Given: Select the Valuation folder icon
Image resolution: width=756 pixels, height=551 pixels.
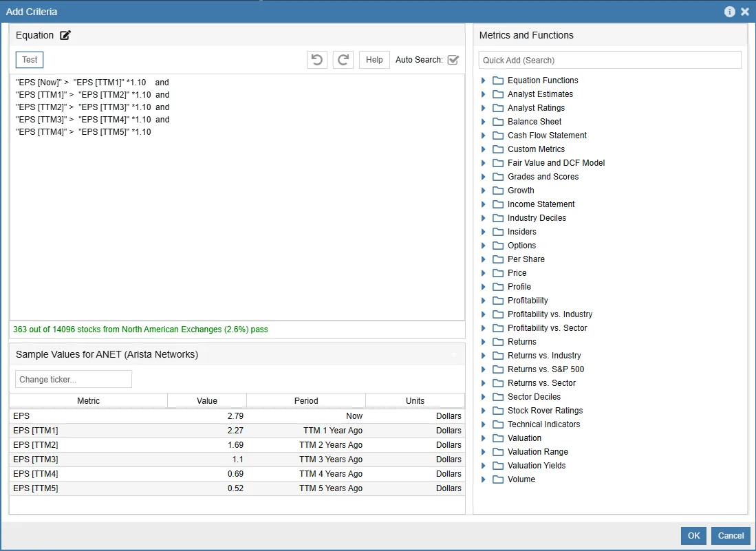Looking at the screenshot, I should [498, 438].
